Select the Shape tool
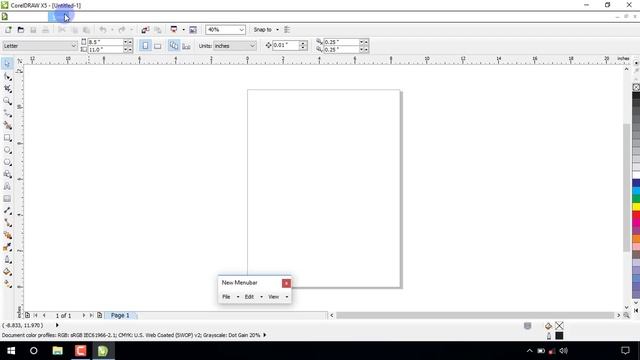 tap(7, 76)
